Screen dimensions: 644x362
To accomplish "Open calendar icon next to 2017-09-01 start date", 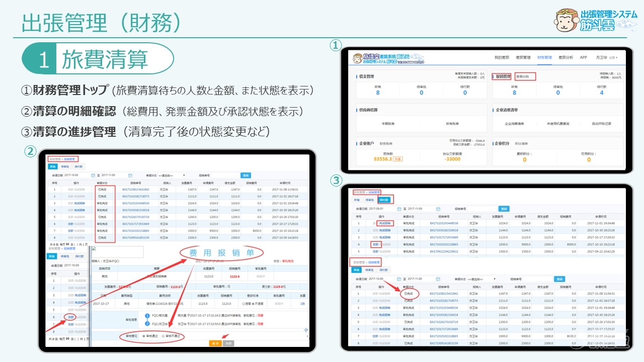I will [x=399, y=209].
